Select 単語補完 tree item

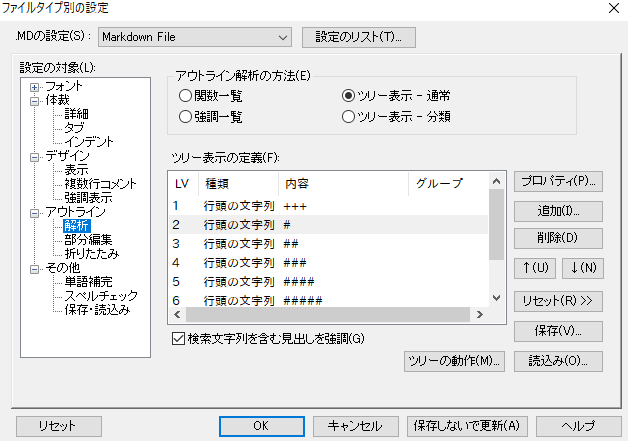pyautogui.click(x=89, y=282)
